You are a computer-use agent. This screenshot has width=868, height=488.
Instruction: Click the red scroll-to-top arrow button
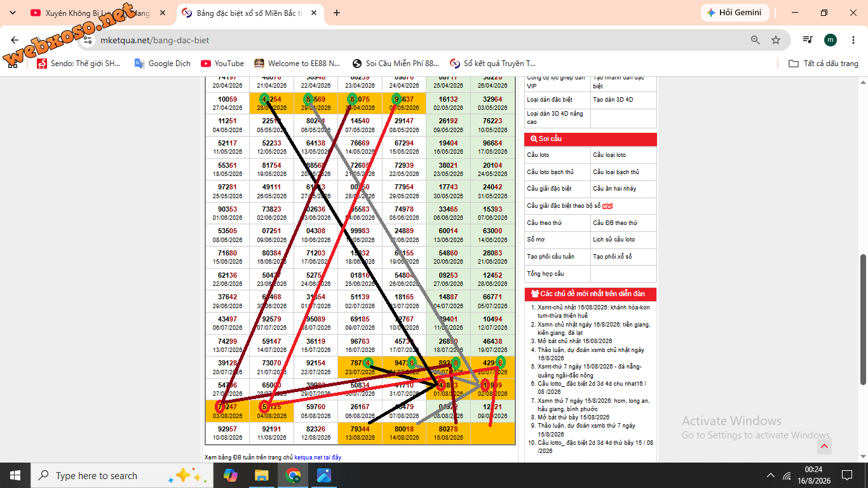click(x=824, y=447)
